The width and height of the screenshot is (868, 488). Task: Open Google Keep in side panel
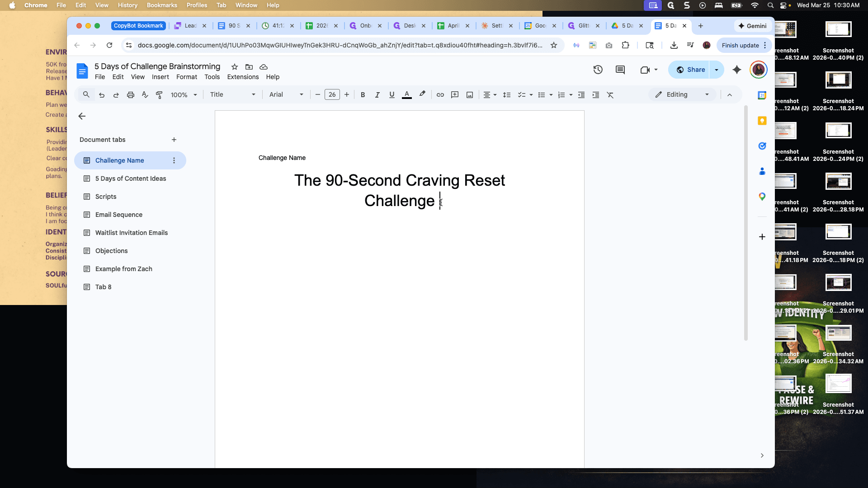coord(762,121)
